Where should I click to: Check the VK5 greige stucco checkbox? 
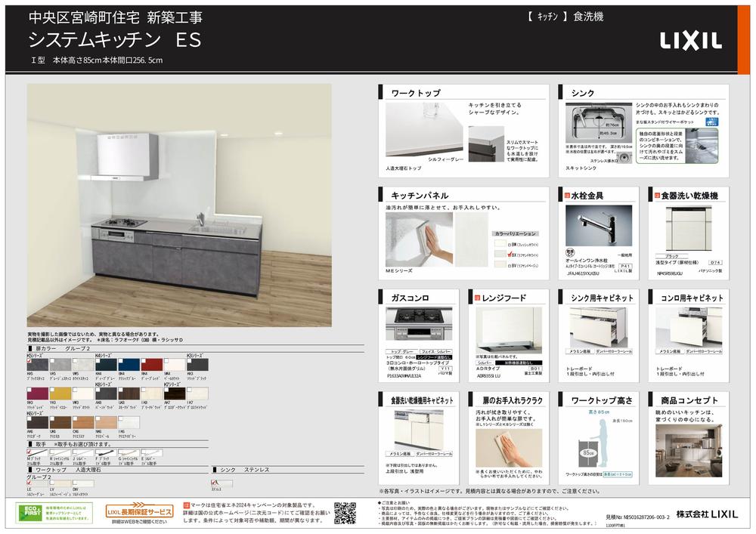coord(51,360)
